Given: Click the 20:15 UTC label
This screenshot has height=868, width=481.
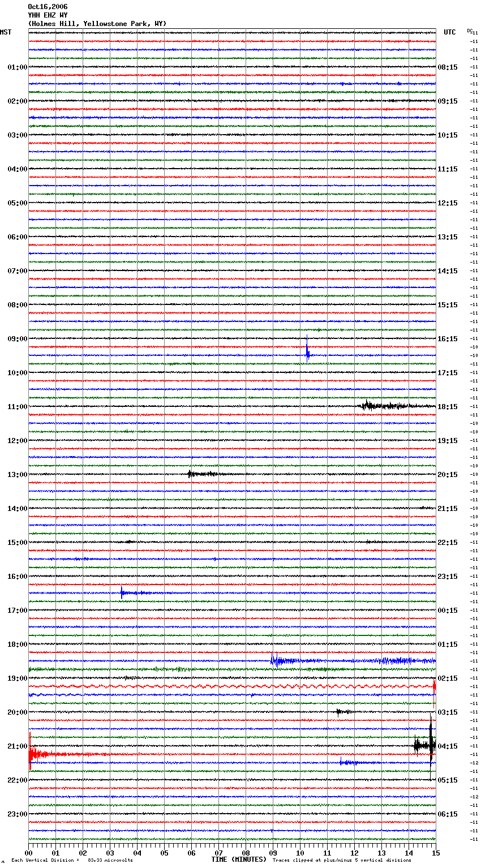Looking at the screenshot, I should pyautogui.click(x=448, y=475).
